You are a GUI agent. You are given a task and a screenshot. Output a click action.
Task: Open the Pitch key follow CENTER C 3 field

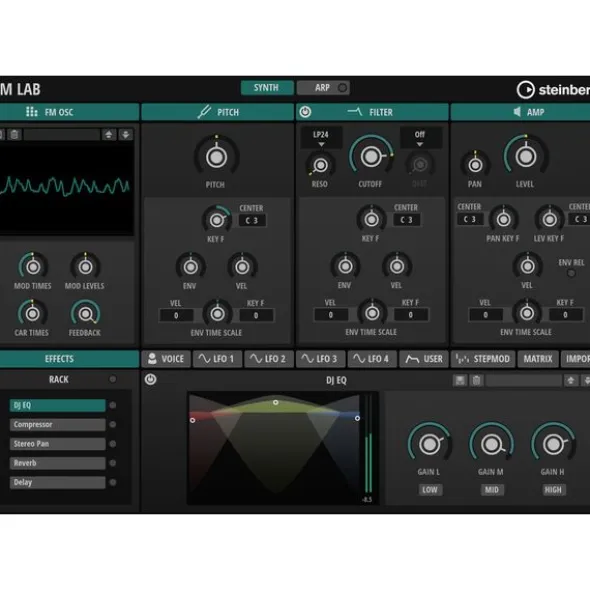(252, 220)
